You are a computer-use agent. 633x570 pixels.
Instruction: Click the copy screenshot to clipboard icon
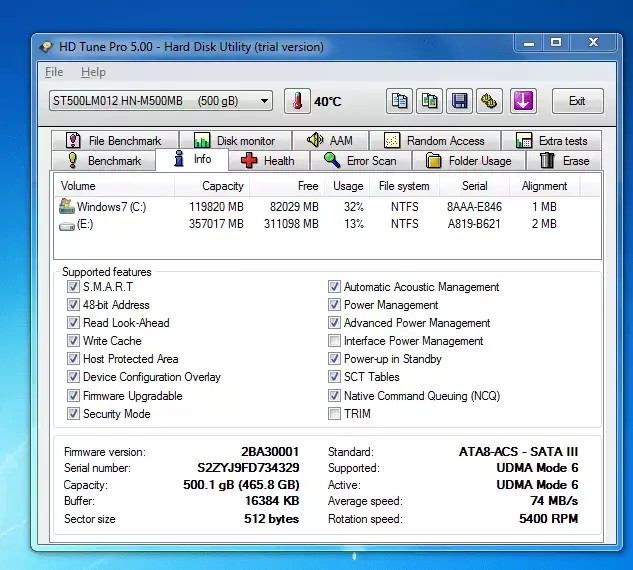[429, 101]
